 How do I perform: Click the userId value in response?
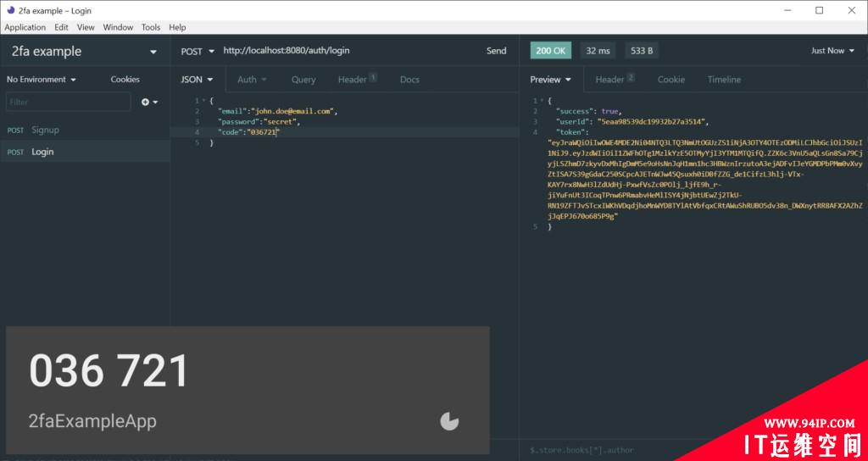652,122
